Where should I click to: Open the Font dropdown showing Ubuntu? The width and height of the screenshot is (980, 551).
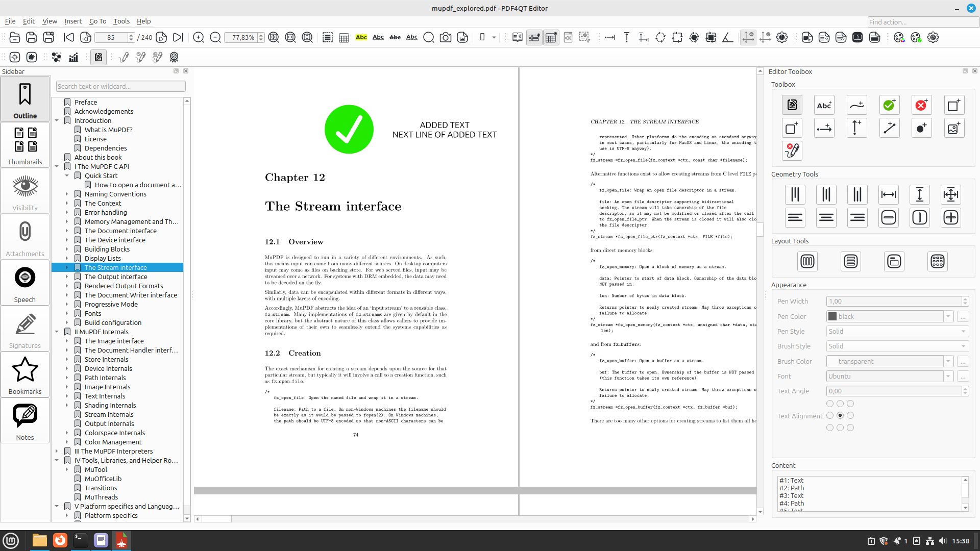click(890, 377)
